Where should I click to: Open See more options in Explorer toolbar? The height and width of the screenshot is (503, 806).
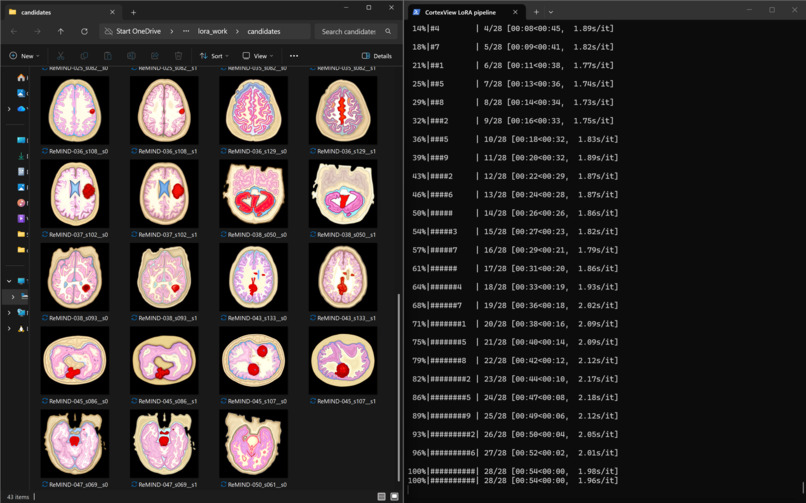pyautogui.click(x=294, y=55)
